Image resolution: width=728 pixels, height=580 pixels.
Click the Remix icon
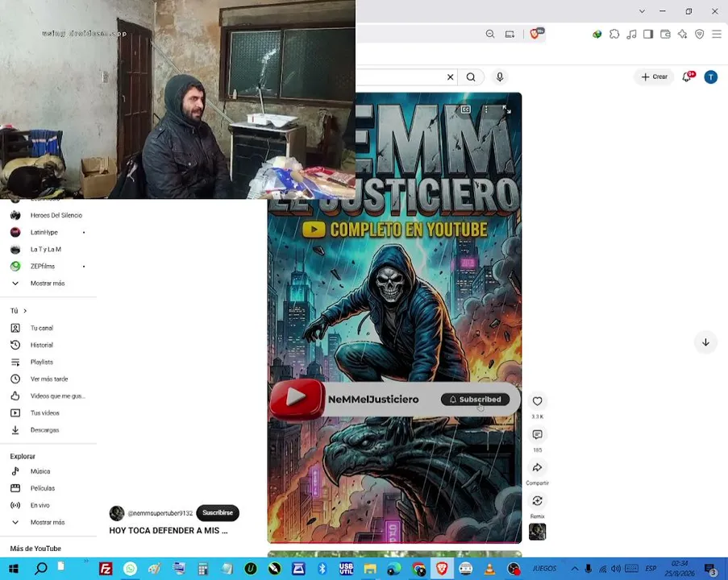coord(537,501)
